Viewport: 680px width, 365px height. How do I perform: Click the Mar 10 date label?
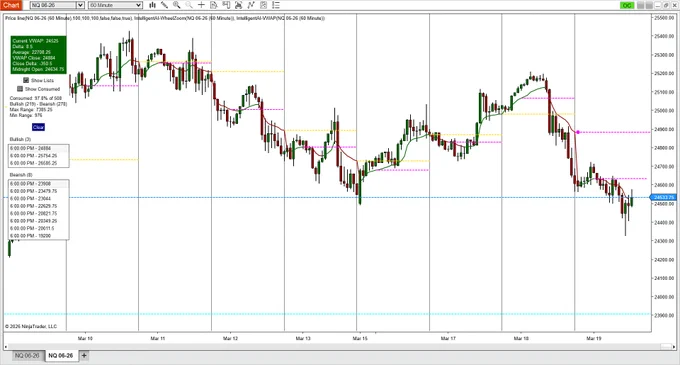point(85,339)
